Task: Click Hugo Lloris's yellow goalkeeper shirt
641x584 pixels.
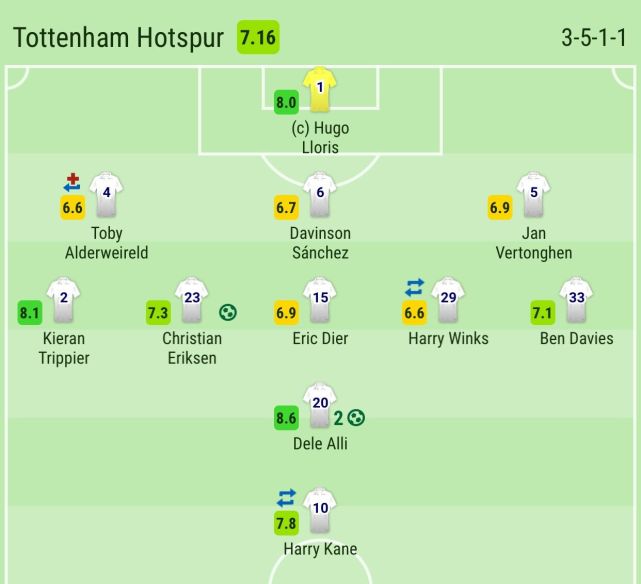Action: [x=319, y=91]
